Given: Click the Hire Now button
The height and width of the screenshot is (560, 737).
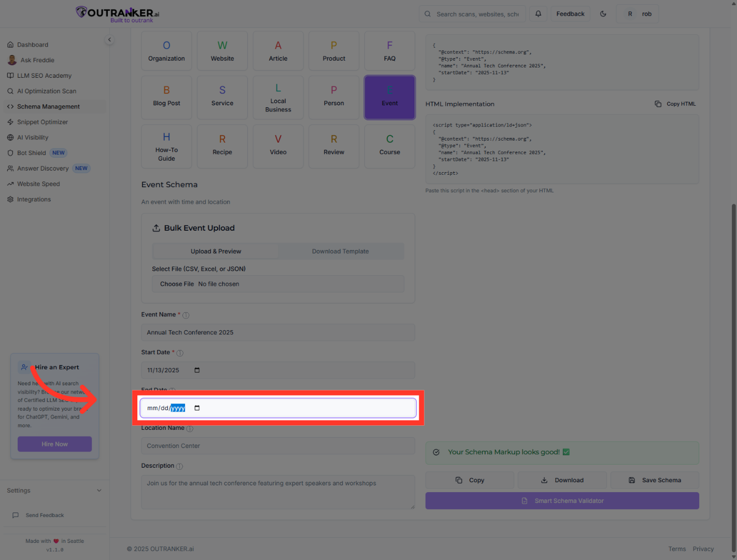Looking at the screenshot, I should pos(54,444).
